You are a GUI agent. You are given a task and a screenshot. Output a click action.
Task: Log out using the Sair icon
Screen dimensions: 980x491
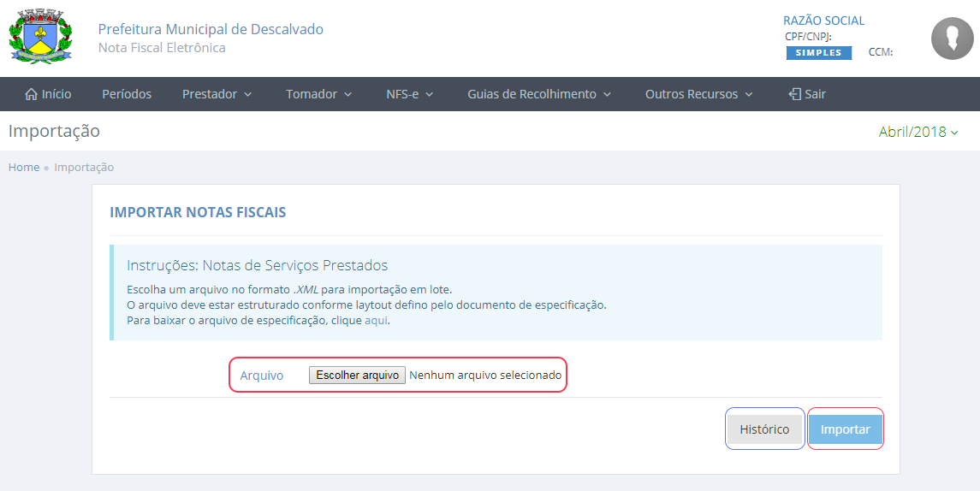(x=806, y=94)
